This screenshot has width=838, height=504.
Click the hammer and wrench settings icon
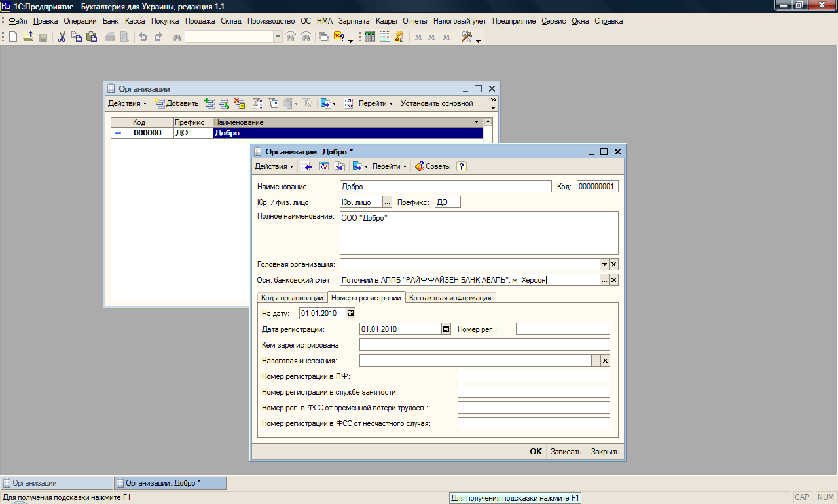click(x=467, y=37)
